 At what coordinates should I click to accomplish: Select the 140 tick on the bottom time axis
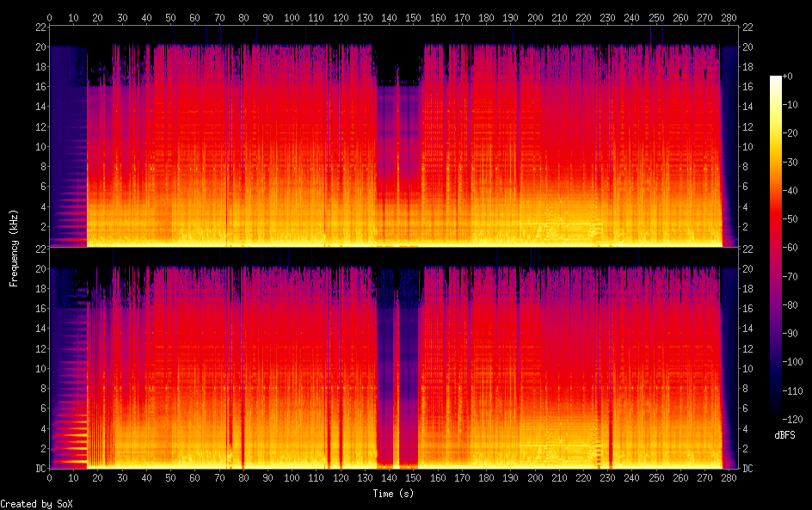[x=390, y=477]
